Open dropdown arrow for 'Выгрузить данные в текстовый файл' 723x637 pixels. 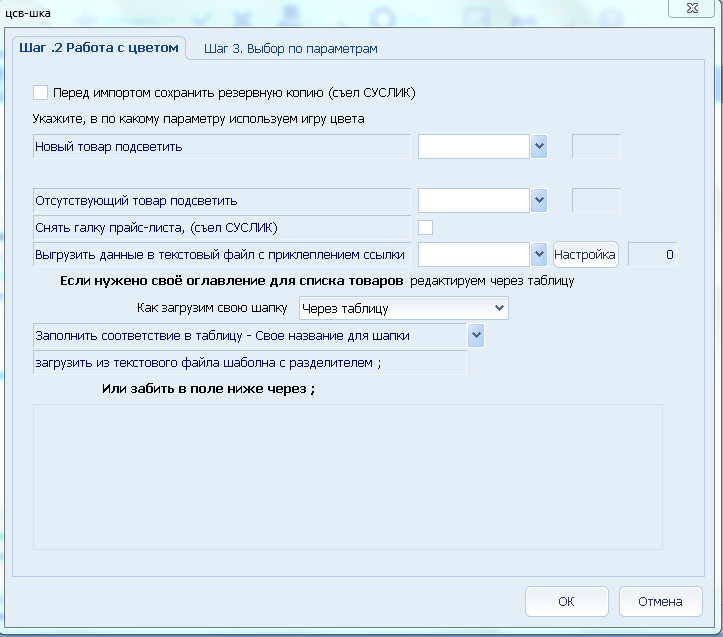[540, 254]
